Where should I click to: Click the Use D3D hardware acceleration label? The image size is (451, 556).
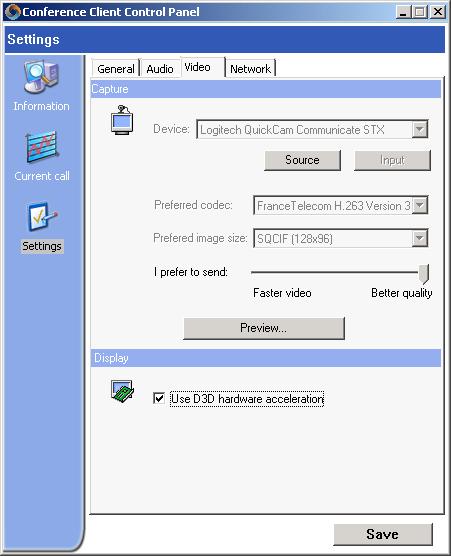click(247, 399)
